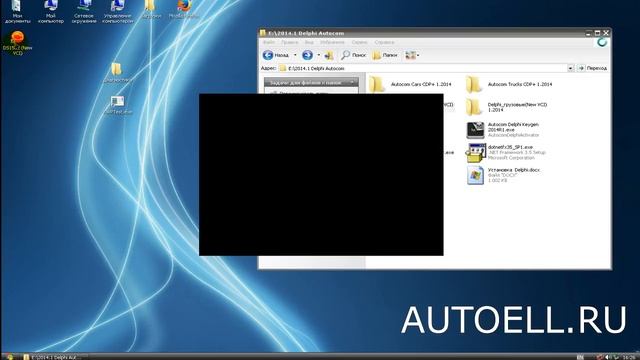
Task: Maximize the Delphi Autocom explorer window
Action: [598, 33]
